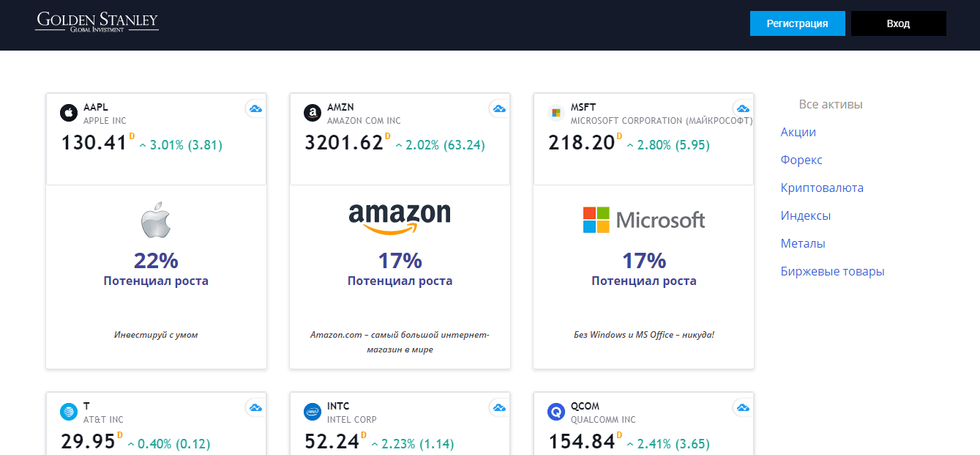This screenshot has height=455, width=980.
Task: Select the 'Акции' category in the sidebar
Action: (x=797, y=132)
